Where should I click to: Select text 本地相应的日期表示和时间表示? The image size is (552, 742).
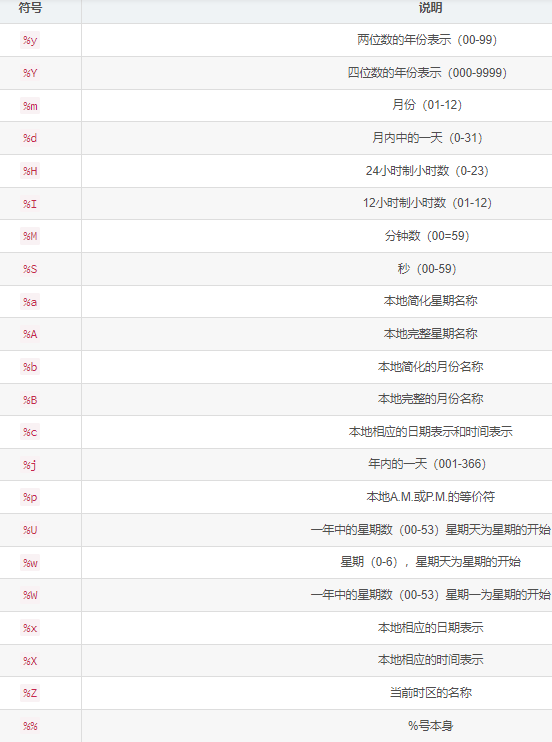tap(430, 432)
